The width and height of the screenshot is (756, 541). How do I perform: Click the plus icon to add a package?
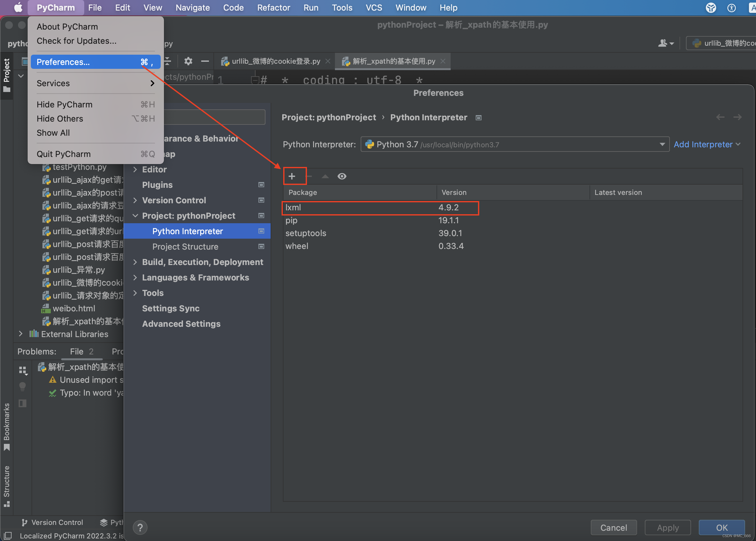click(292, 176)
